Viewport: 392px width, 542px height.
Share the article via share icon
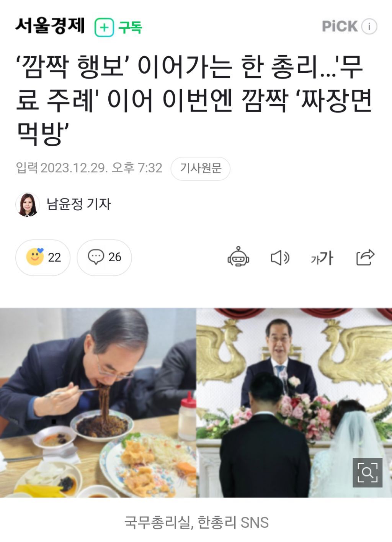click(365, 257)
